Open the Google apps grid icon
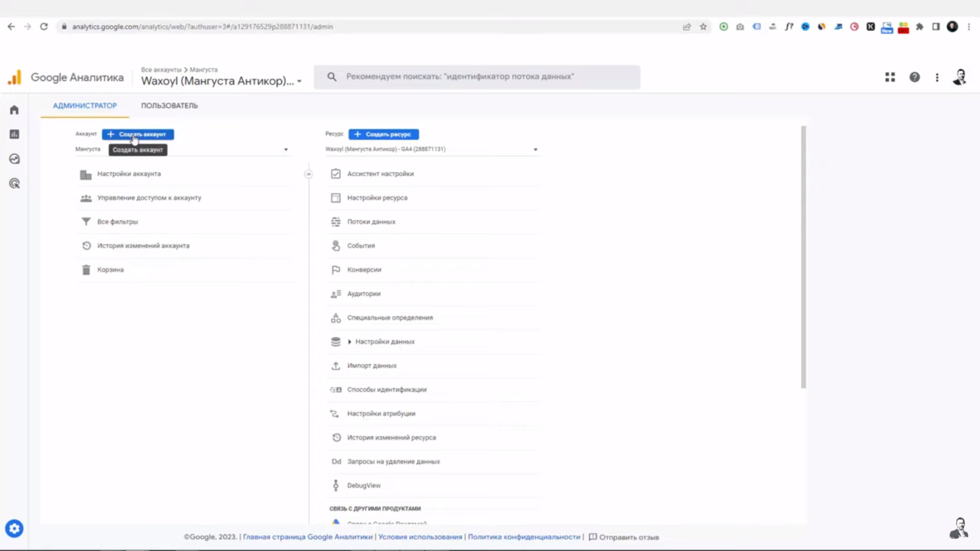Screen dimensions: 980x551 pos(890,77)
